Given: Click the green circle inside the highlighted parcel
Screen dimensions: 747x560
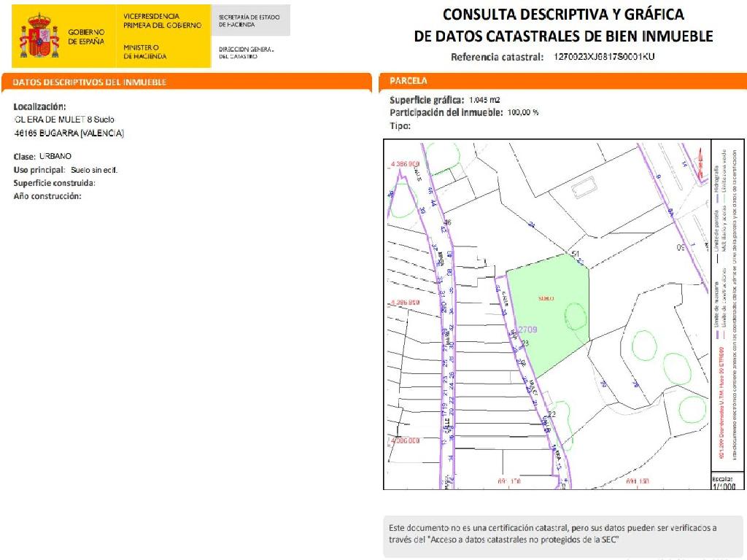Looking at the screenshot, I should point(576,317).
